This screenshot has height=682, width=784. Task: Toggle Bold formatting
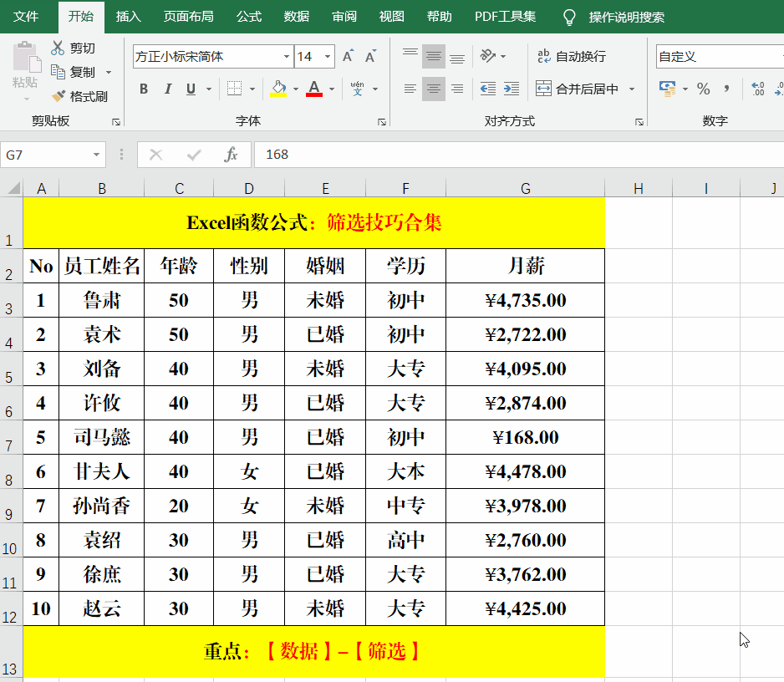pyautogui.click(x=144, y=89)
